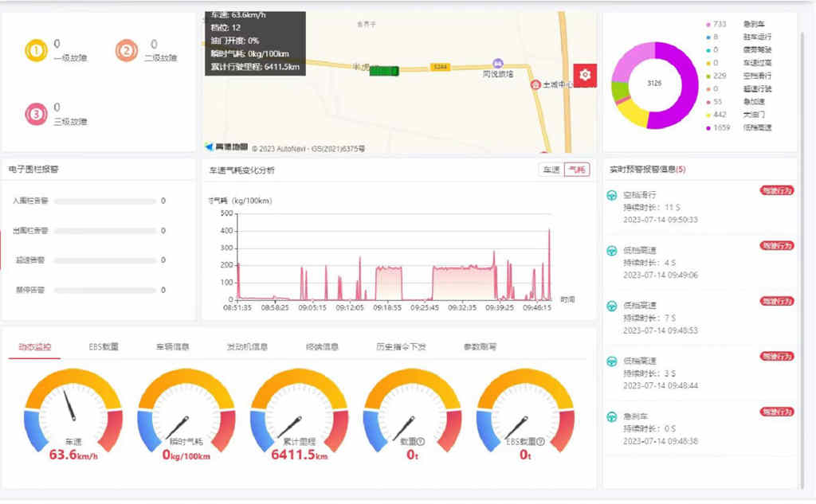
Task: Click the 入围栏告警 progress bar
Action: point(104,201)
